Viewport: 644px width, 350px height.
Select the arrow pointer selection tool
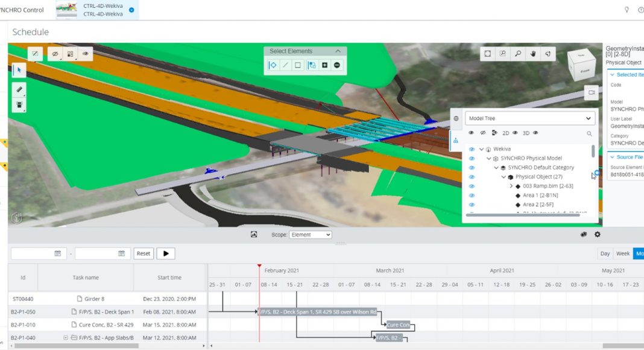pyautogui.click(x=19, y=70)
